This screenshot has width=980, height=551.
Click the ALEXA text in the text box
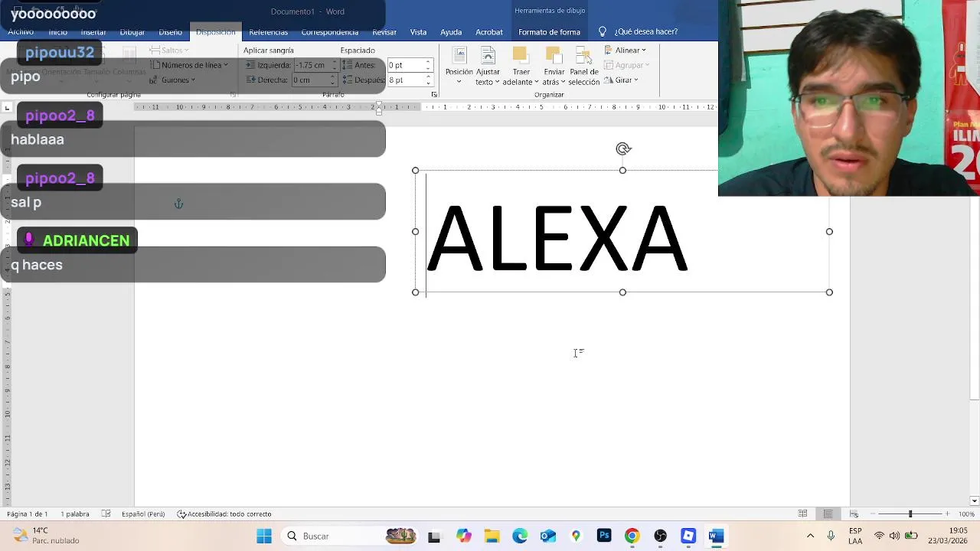tap(557, 239)
